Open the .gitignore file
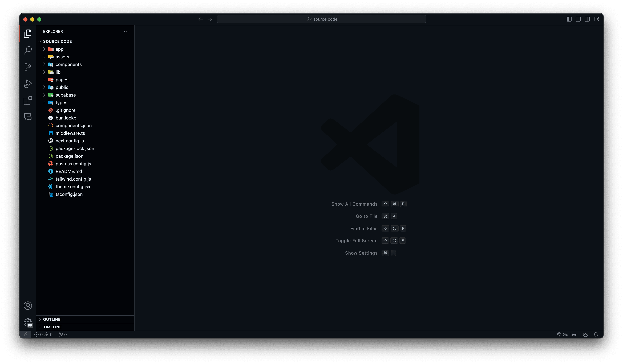 tap(85, 110)
